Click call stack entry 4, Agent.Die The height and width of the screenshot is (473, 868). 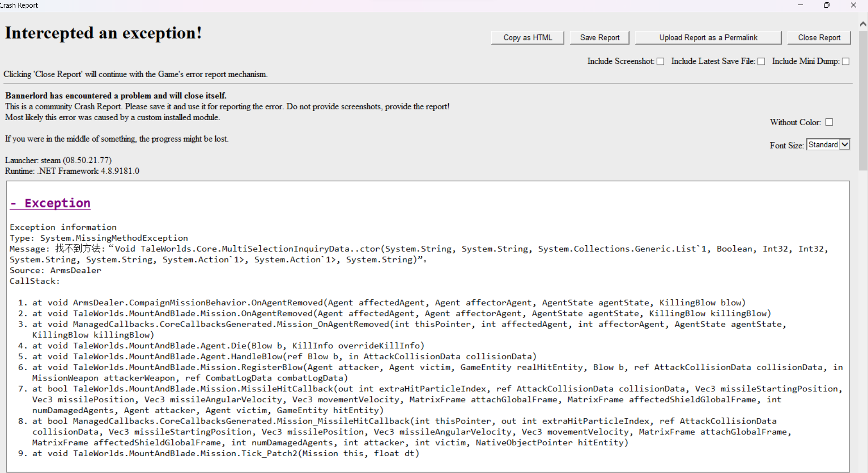(x=228, y=346)
